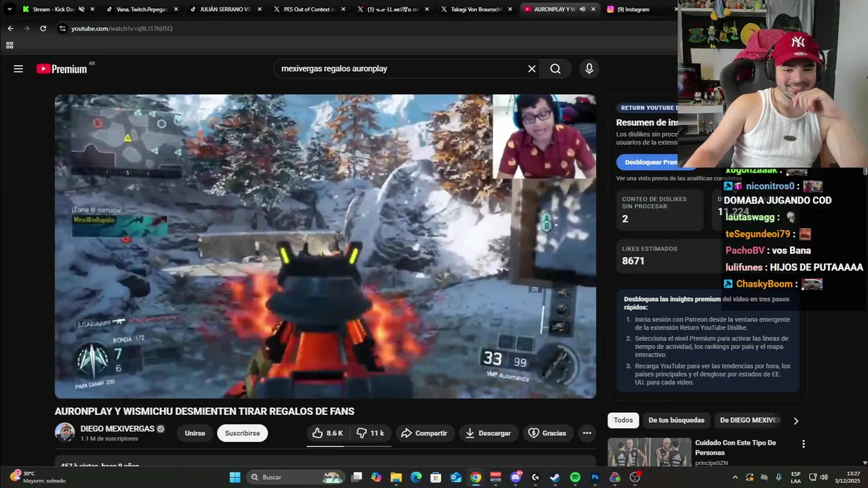The width and height of the screenshot is (868, 488).
Task: Close the Takagi Von Braunsch tab
Action: click(x=510, y=9)
